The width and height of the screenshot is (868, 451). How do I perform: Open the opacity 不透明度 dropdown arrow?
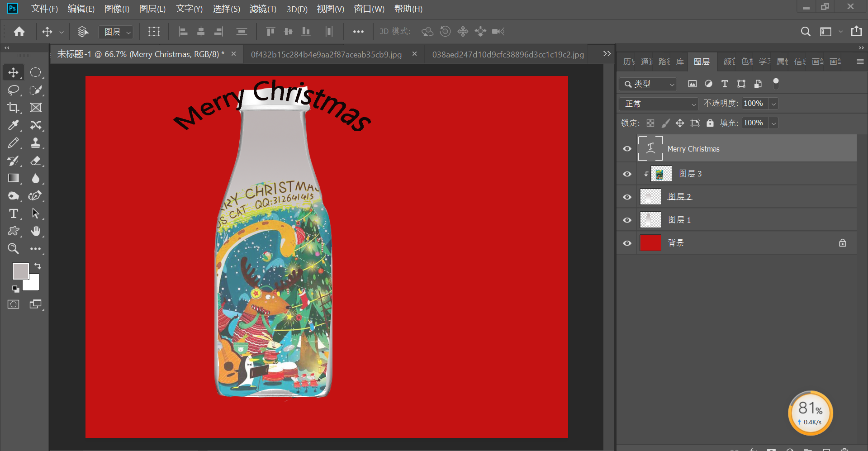[x=773, y=104]
